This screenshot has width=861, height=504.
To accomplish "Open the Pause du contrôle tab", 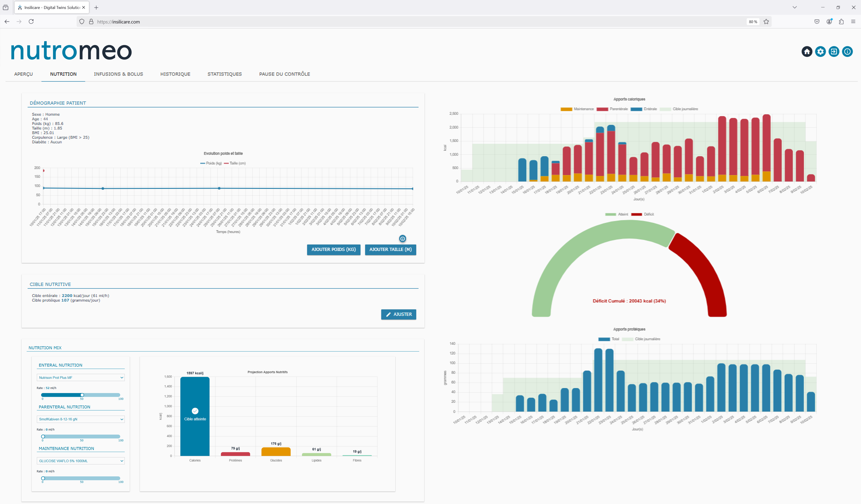I will click(285, 74).
